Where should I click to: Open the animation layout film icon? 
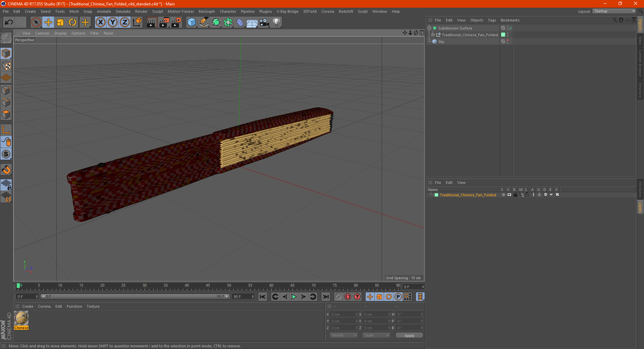(x=420, y=297)
